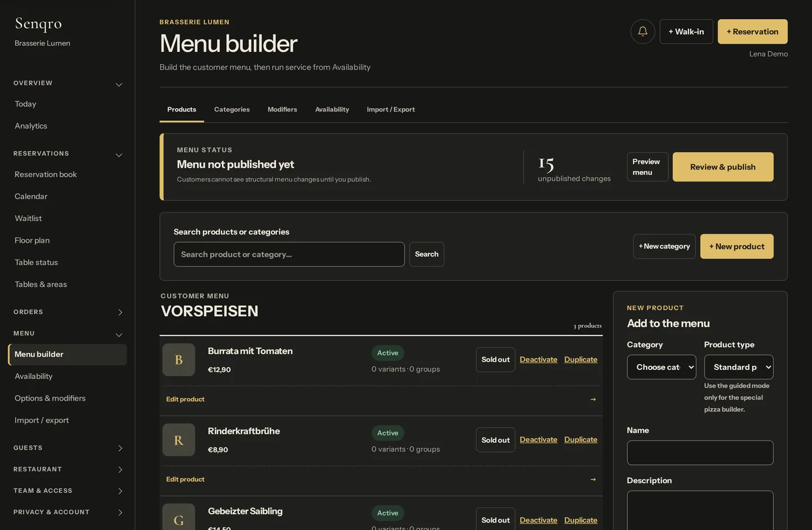Switch to the Import / Export tab
Screen dimensions: 812x530
click(391, 109)
